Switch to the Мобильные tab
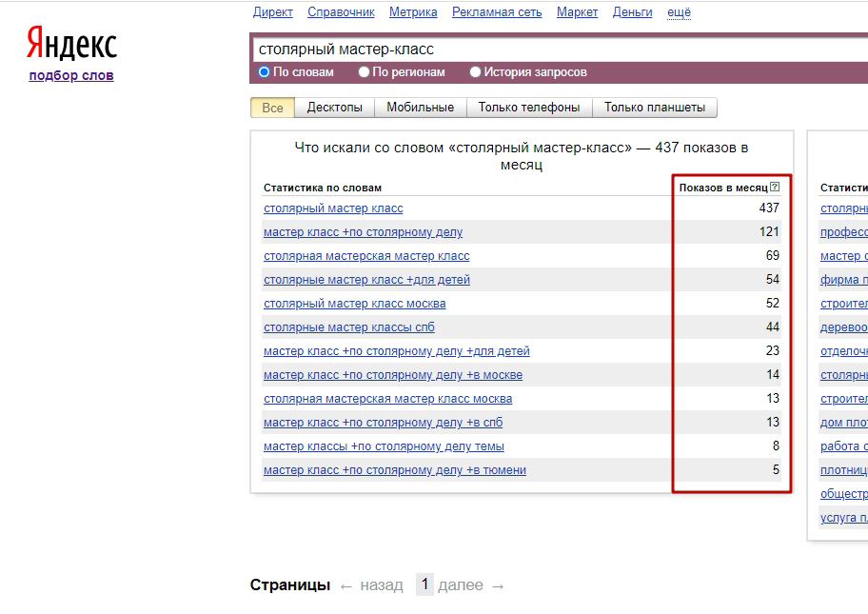Screen dimensions: 868x614 [420, 108]
